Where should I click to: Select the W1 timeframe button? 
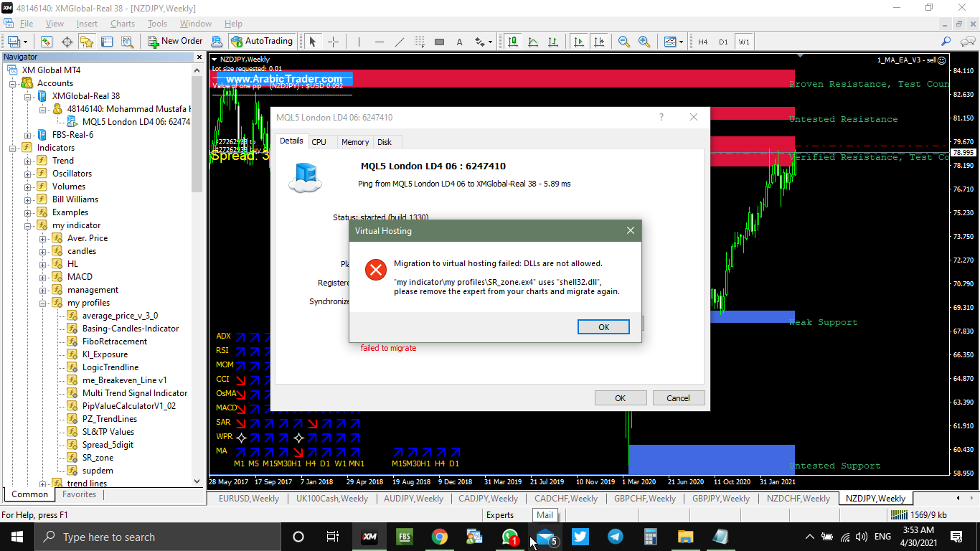tap(744, 42)
